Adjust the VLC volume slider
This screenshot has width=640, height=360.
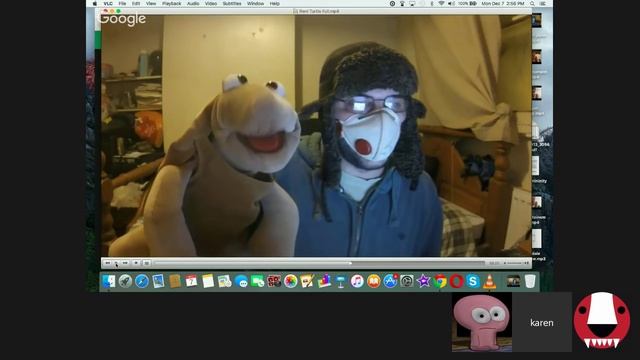pyautogui.click(x=513, y=263)
